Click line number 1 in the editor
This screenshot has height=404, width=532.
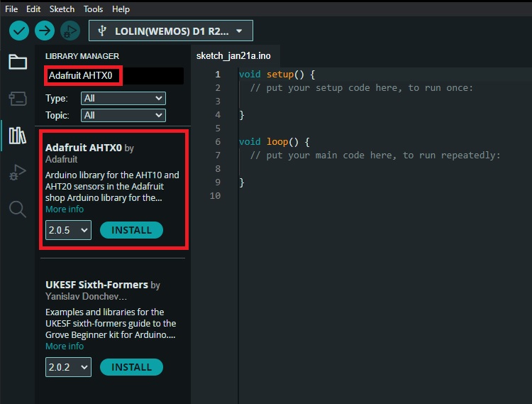pyautogui.click(x=218, y=75)
